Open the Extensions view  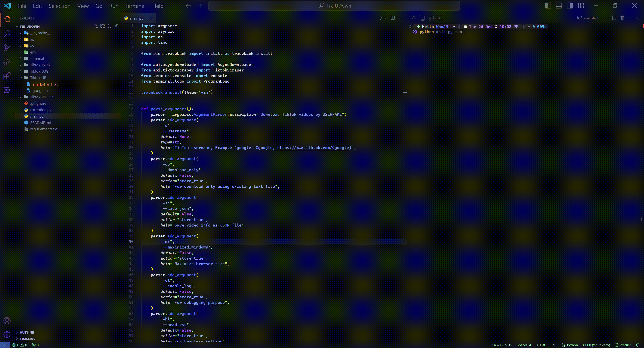tap(7, 76)
